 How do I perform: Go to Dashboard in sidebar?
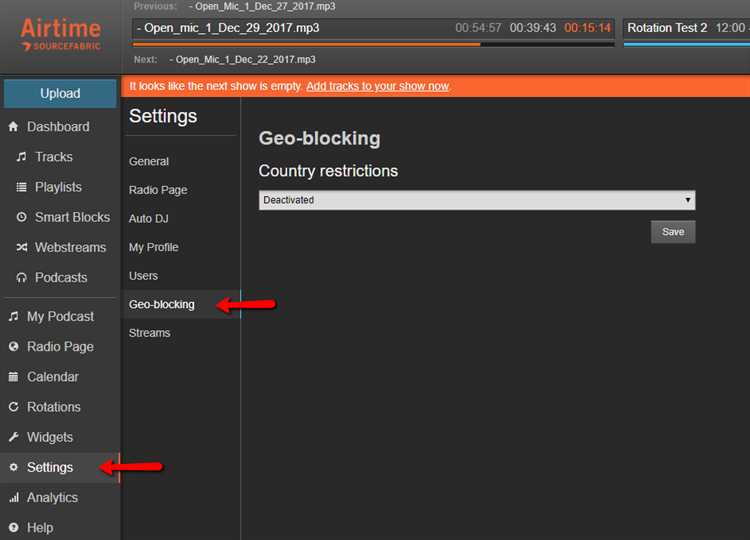click(58, 127)
